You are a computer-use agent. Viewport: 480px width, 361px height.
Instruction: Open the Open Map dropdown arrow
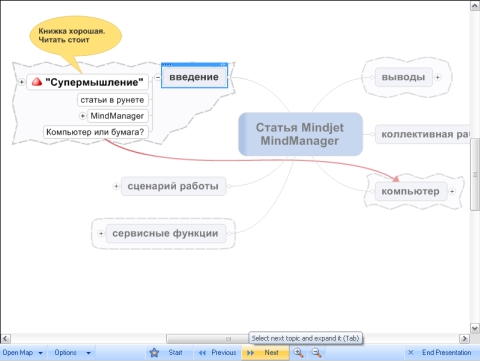click(x=40, y=353)
